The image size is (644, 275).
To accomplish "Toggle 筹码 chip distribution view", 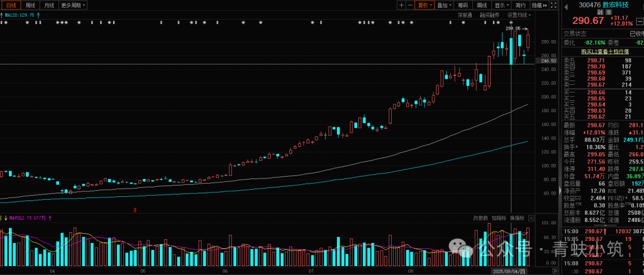I will 463,5.
